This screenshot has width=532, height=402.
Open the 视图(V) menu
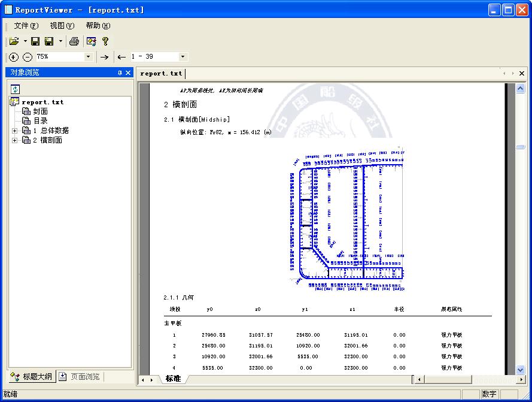pyautogui.click(x=62, y=26)
